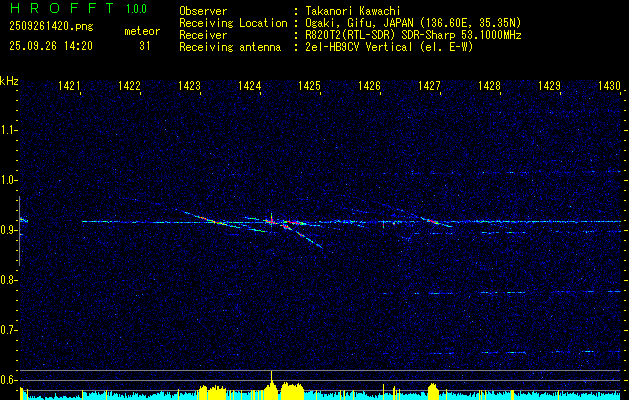
Task: Click the bright red meteor echo near 1424
Action: [x=271, y=221]
